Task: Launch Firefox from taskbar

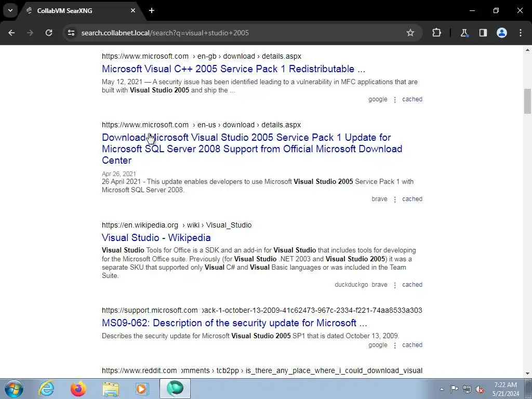Action: point(78,389)
